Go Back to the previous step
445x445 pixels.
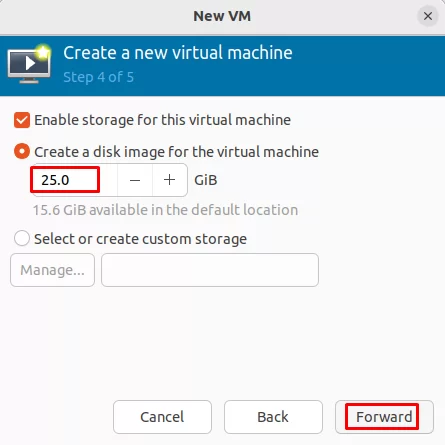click(x=273, y=417)
